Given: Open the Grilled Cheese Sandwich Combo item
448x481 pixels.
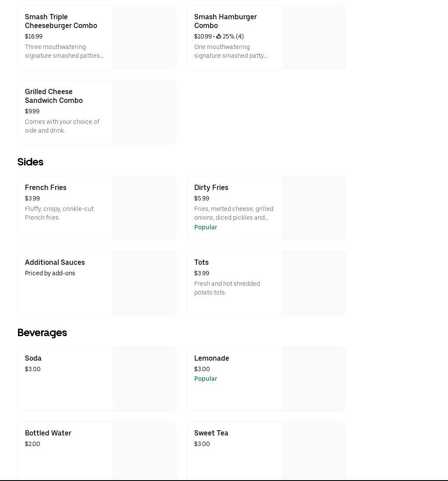Looking at the screenshot, I should (x=53, y=96).
